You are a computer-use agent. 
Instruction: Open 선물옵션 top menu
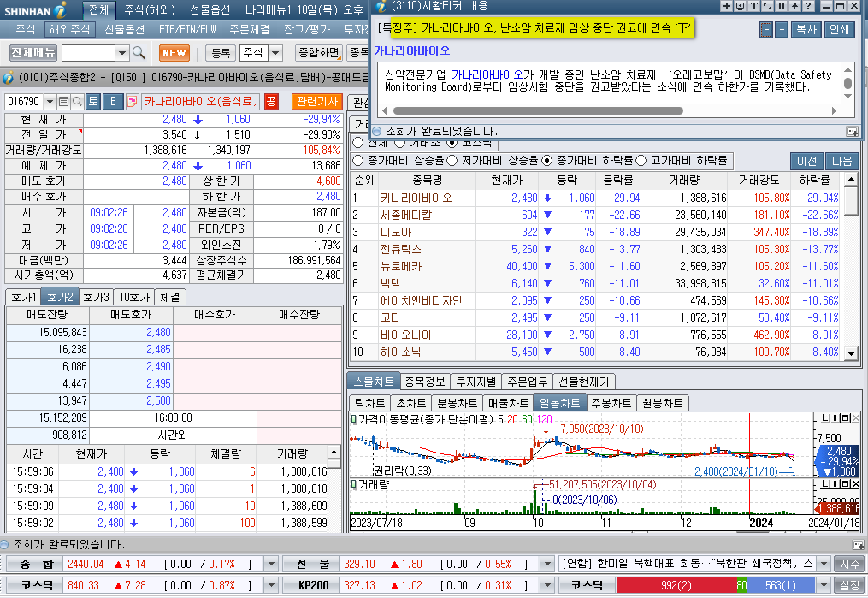point(210,10)
